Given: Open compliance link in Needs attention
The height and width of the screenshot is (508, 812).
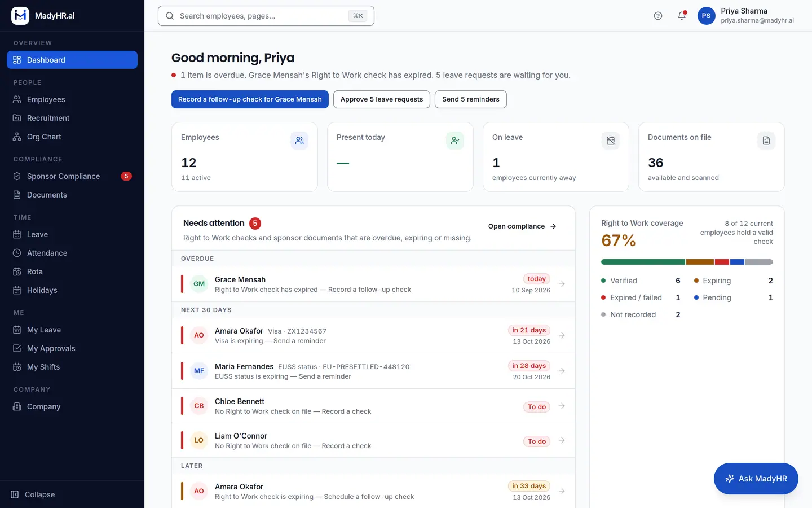Looking at the screenshot, I should click(523, 226).
